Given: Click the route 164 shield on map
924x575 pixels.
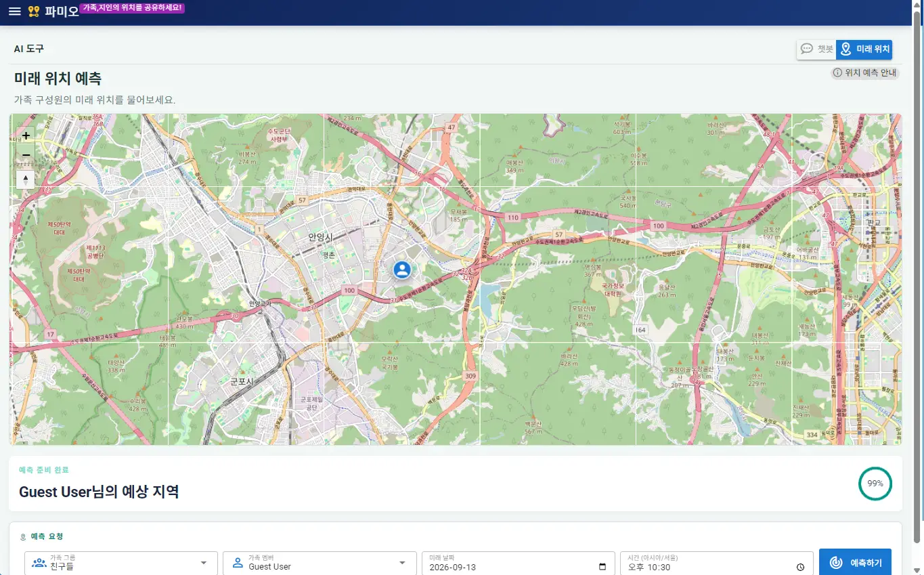Looking at the screenshot, I should coord(641,329).
